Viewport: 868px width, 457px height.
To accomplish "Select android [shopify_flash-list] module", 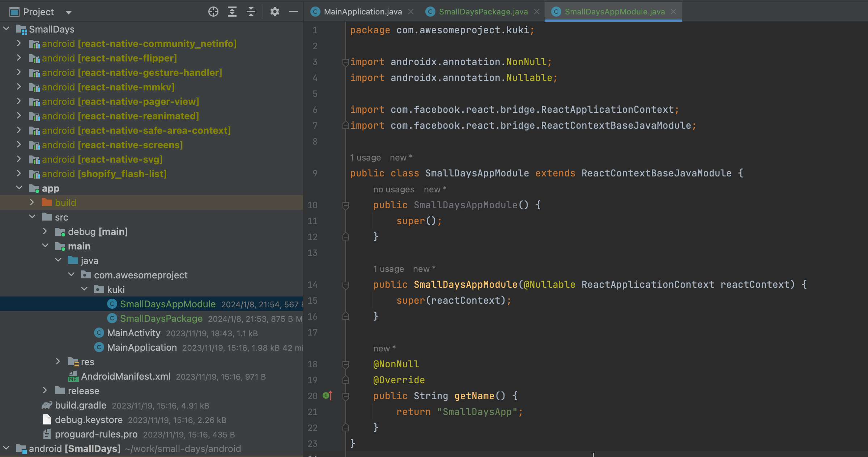I will point(104,174).
